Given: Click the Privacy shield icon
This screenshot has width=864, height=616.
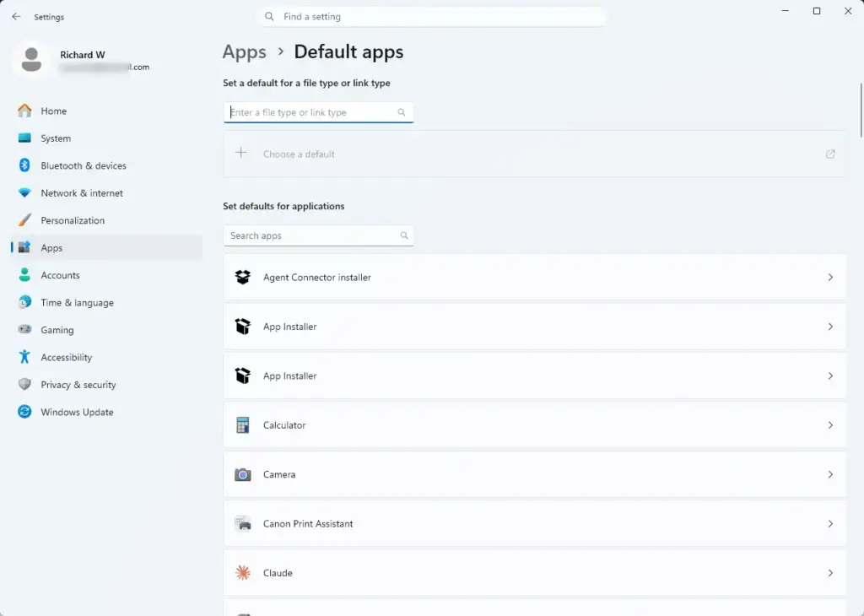Looking at the screenshot, I should (x=24, y=384).
